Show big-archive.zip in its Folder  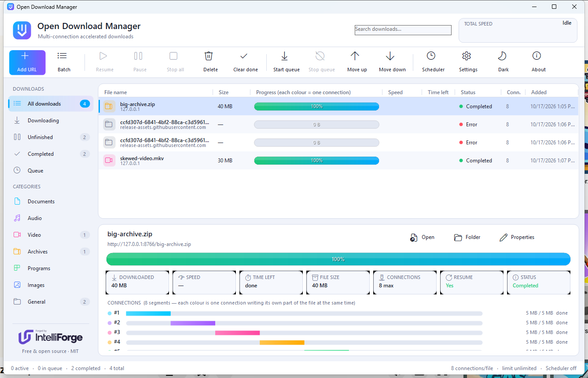[467, 237]
